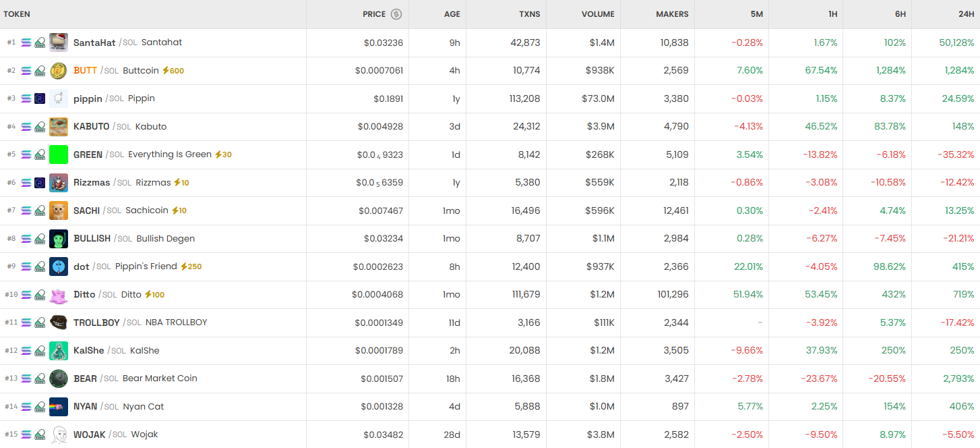
Task: Click the Raydium icon in the Rizzmas row
Action: pyautogui.click(x=40, y=183)
